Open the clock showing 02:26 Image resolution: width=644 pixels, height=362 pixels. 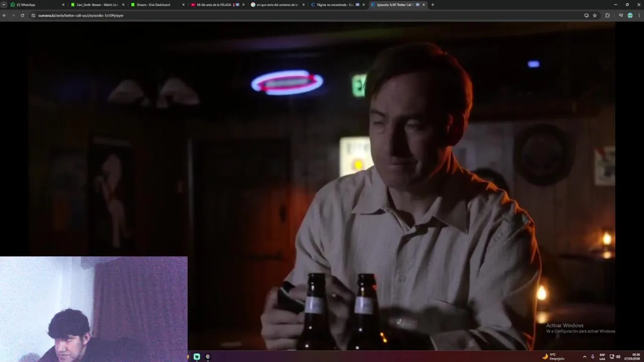(x=633, y=356)
